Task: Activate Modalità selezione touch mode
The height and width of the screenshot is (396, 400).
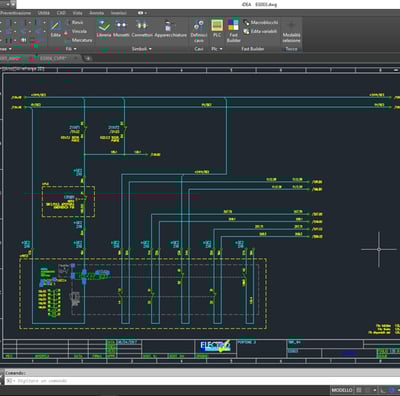Action: [x=291, y=32]
